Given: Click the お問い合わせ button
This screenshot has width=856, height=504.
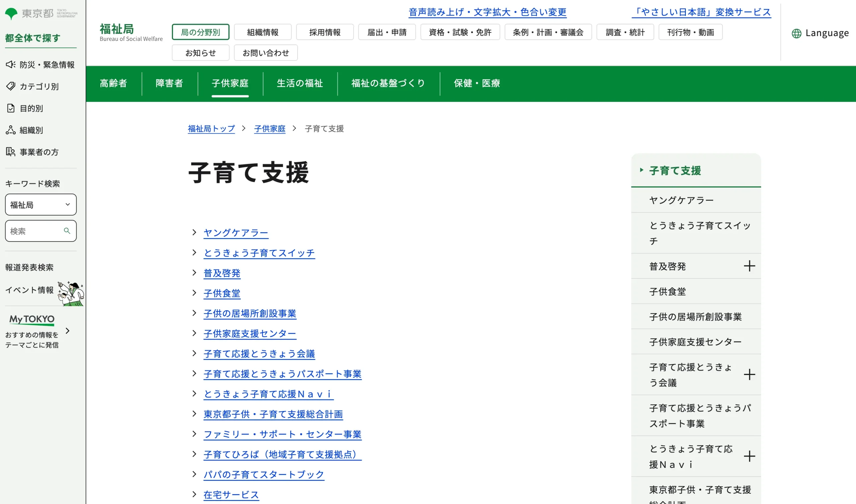Looking at the screenshot, I should coord(265,53).
